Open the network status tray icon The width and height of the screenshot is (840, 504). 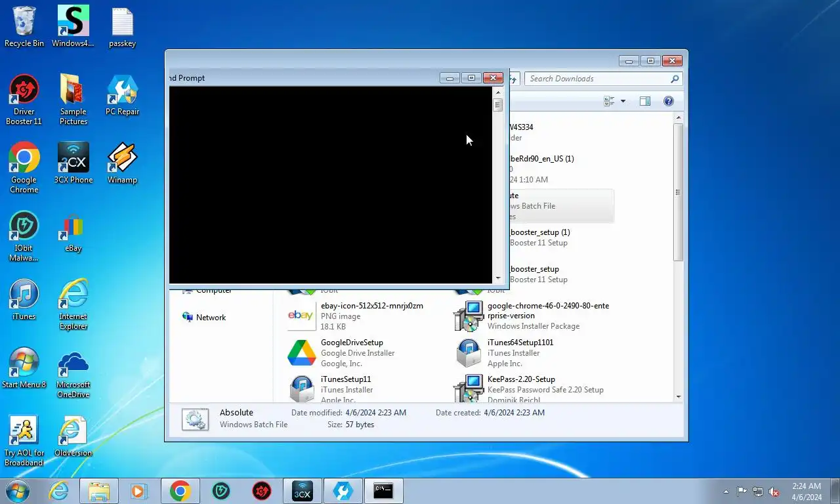(758, 492)
